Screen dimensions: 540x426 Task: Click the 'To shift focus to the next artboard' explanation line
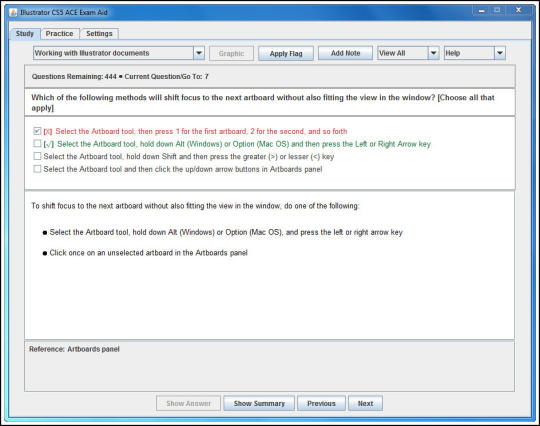(195, 206)
